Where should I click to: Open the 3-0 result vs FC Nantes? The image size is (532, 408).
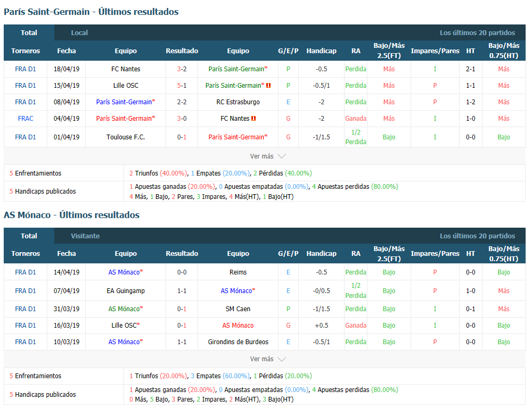point(182,119)
